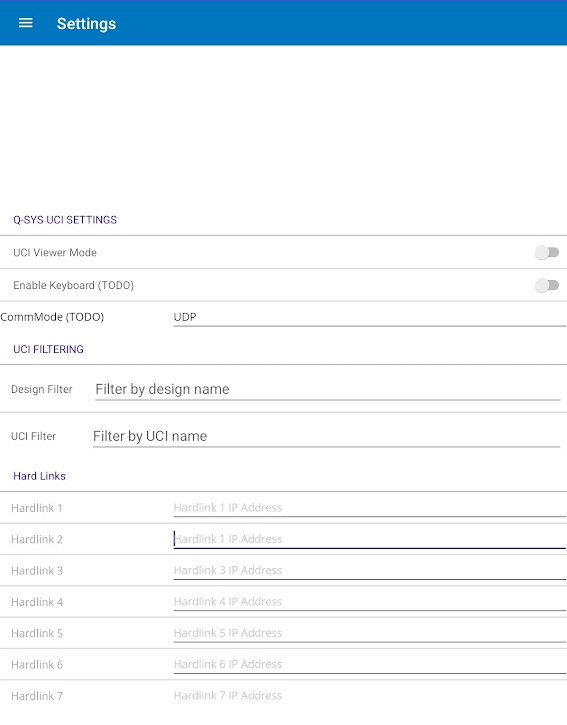Select Hardlink 3 IP Address field

point(370,570)
